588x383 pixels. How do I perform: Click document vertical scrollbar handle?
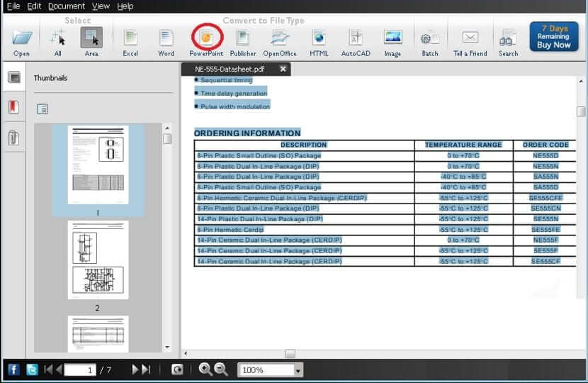(x=581, y=111)
